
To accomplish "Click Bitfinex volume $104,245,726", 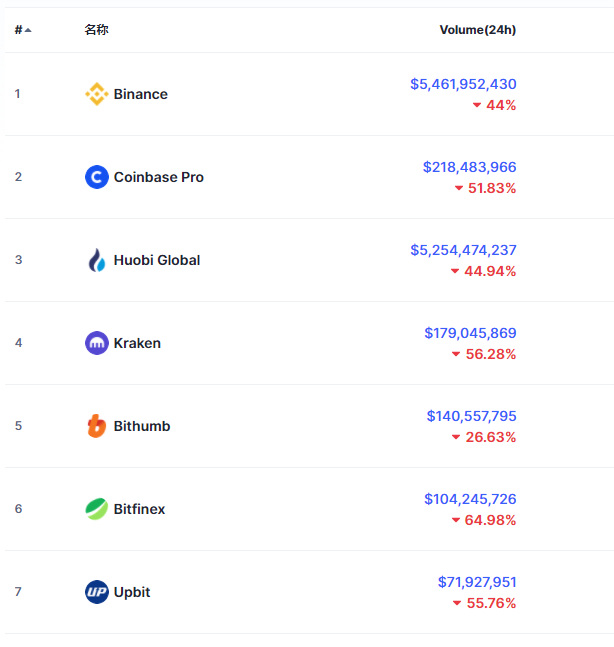I will click(470, 498).
